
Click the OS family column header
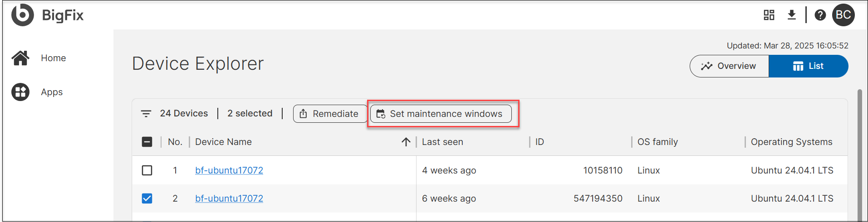click(657, 142)
